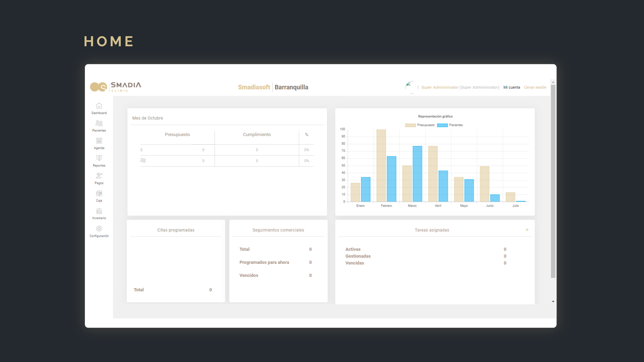The width and height of the screenshot is (644, 362).
Task: Click the Smadia Clinic logo
Action: click(116, 87)
